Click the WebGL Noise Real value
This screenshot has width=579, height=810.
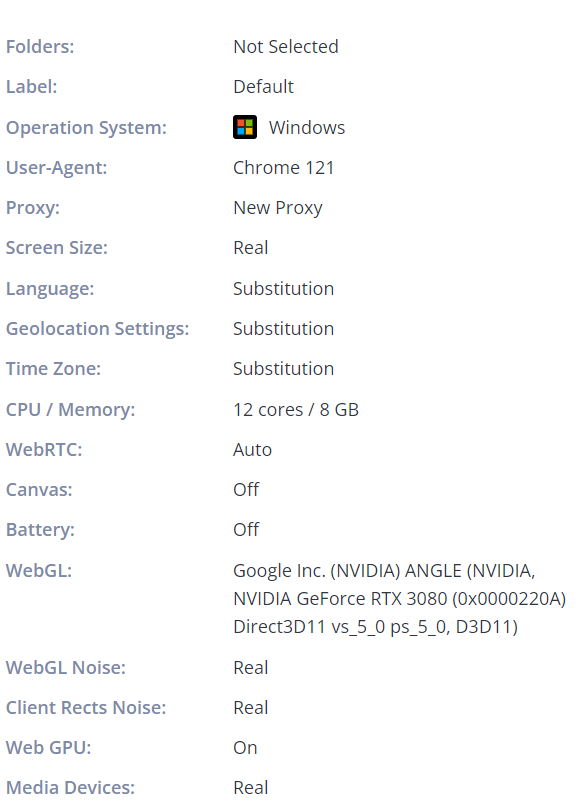[x=251, y=667]
